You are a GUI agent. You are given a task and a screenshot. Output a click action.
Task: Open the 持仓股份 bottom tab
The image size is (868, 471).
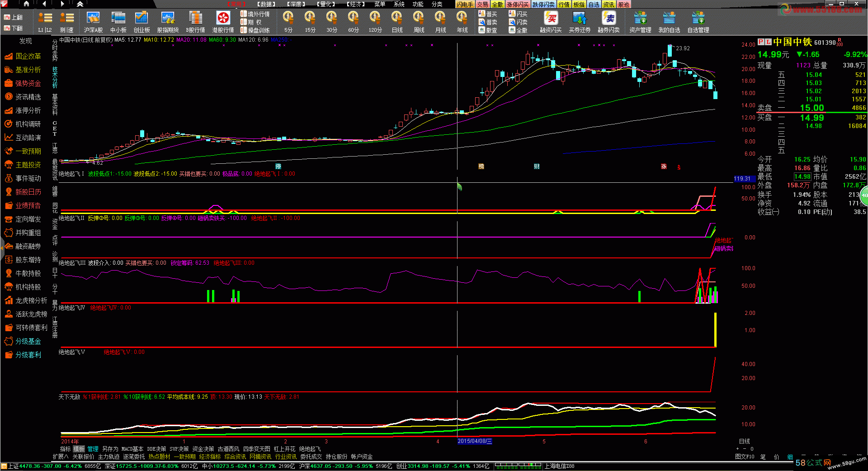[x=336, y=457]
